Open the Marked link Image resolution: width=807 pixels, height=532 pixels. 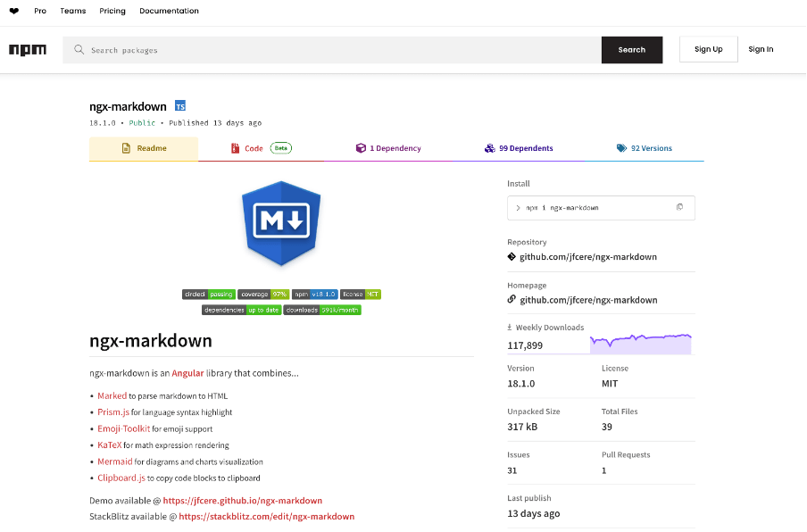[x=112, y=395]
